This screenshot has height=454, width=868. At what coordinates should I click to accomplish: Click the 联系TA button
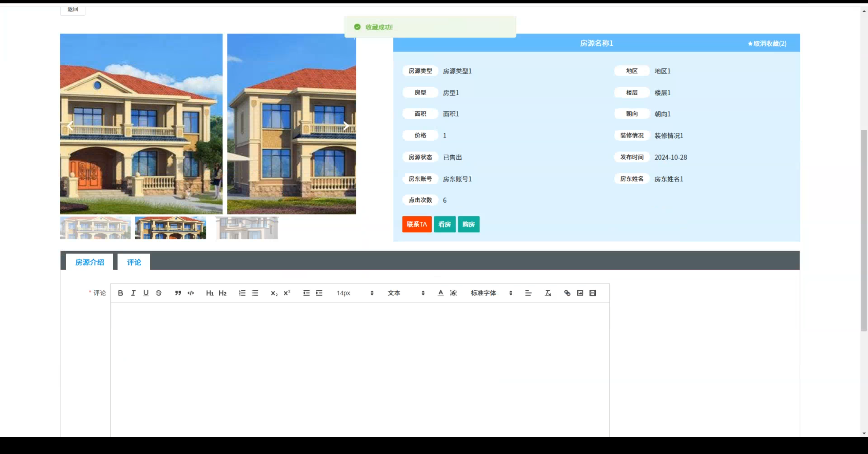pos(417,224)
